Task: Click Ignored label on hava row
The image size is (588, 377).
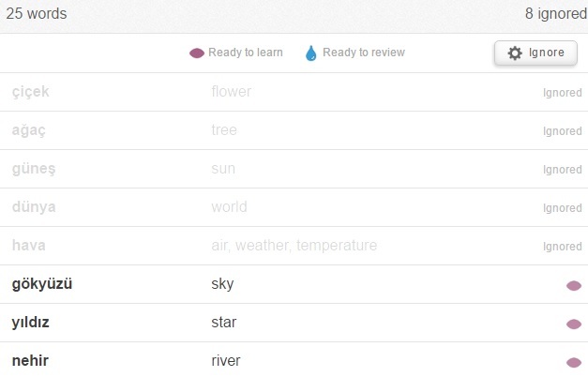Action: coord(563,247)
